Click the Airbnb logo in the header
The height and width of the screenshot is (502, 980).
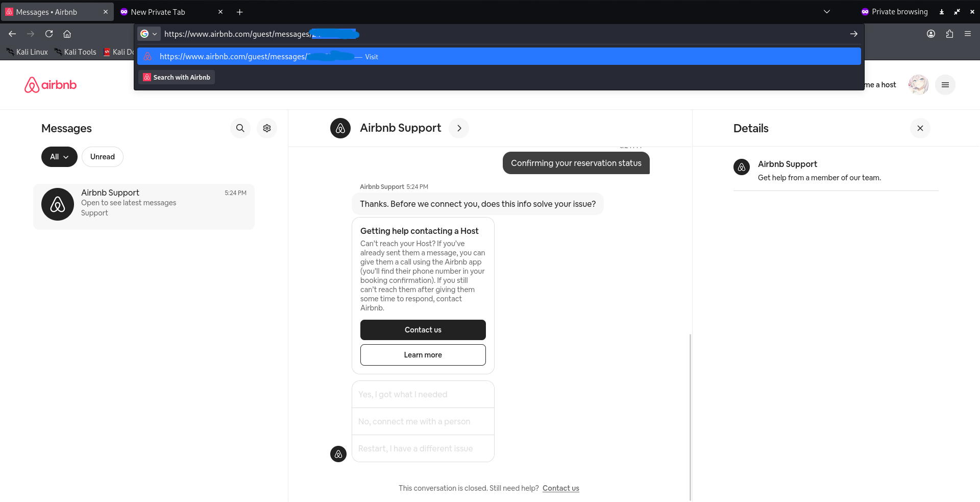coord(51,85)
